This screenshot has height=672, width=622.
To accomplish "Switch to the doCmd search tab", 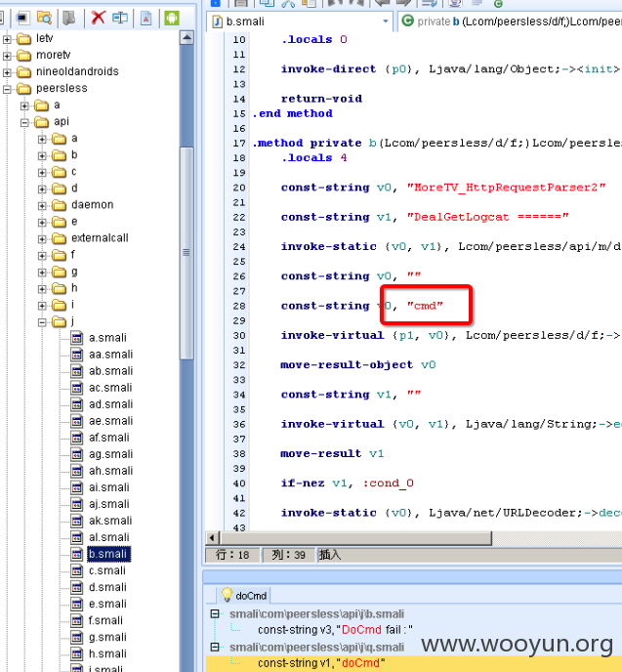I will tap(244, 595).
